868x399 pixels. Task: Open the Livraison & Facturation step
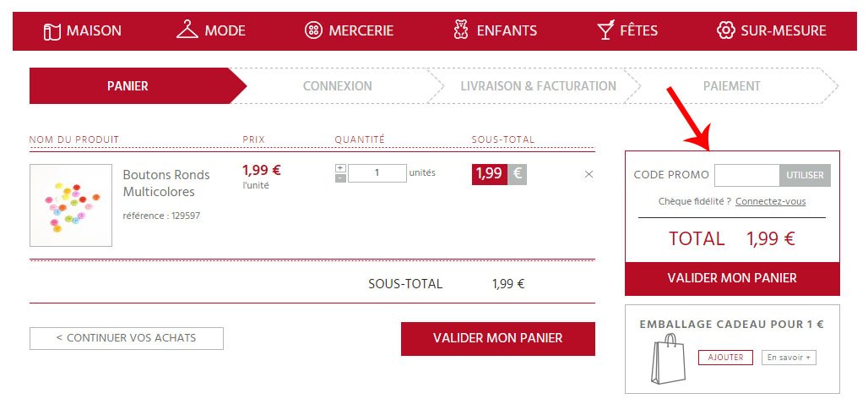tap(538, 86)
